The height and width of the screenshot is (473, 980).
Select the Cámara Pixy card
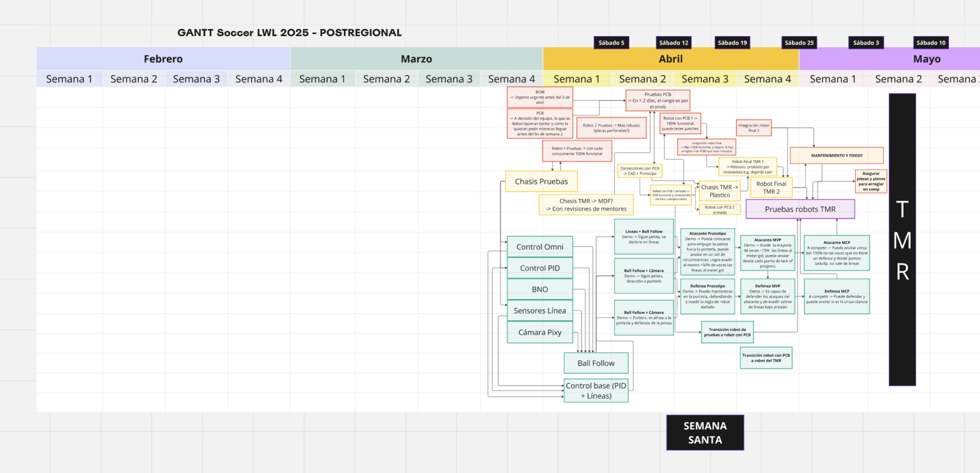tap(540, 332)
